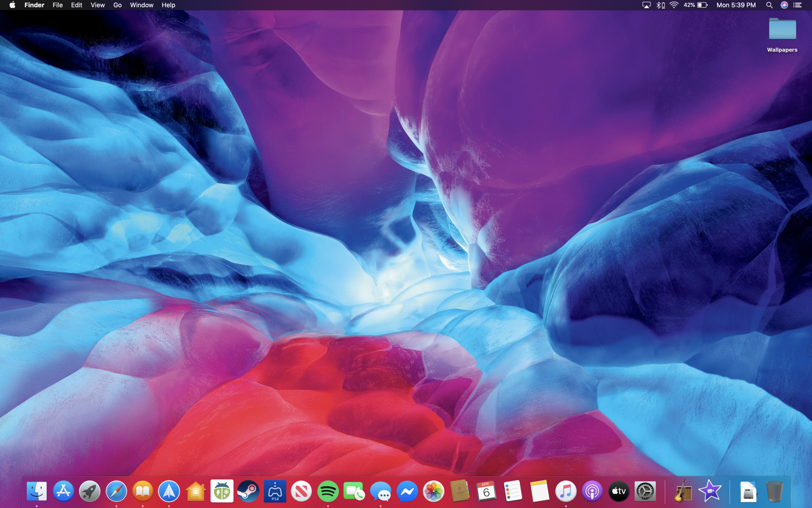Viewport: 812px width, 508px height.
Task: Select the Wallpapers folder on desktop
Action: tap(782, 35)
